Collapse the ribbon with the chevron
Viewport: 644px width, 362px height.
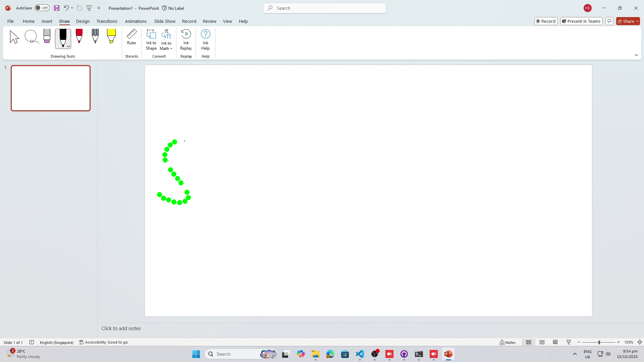(x=636, y=55)
